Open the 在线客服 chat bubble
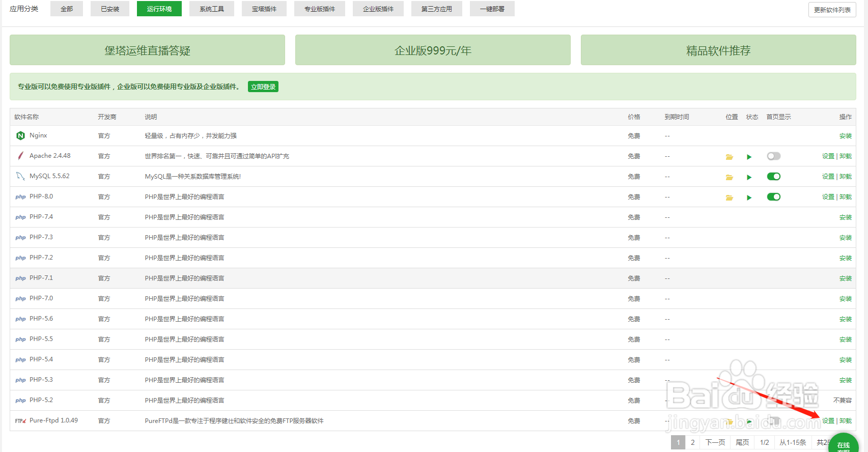This screenshot has width=868, height=452. pos(844,443)
